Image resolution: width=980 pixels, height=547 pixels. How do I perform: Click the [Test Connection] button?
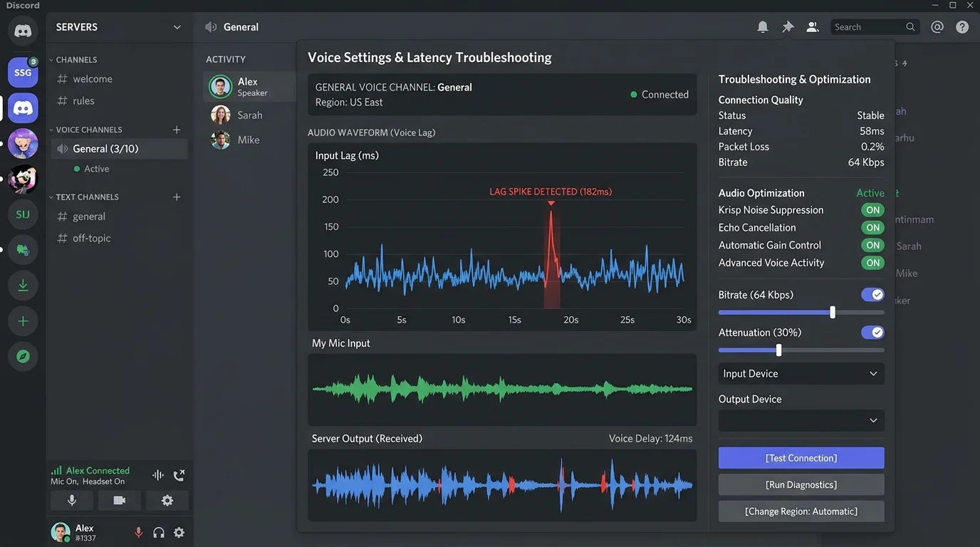tap(801, 458)
